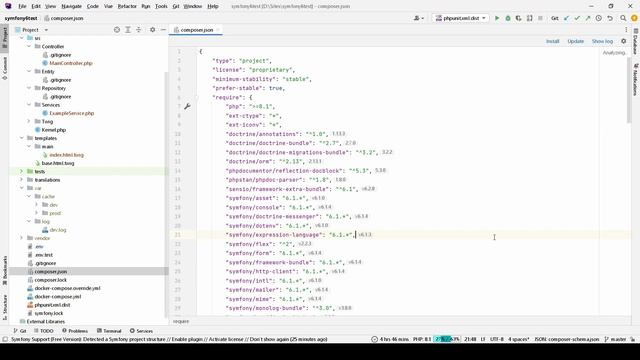This screenshot has height=360, width=640.
Task: Select composer.lock file in tree
Action: 50,280
